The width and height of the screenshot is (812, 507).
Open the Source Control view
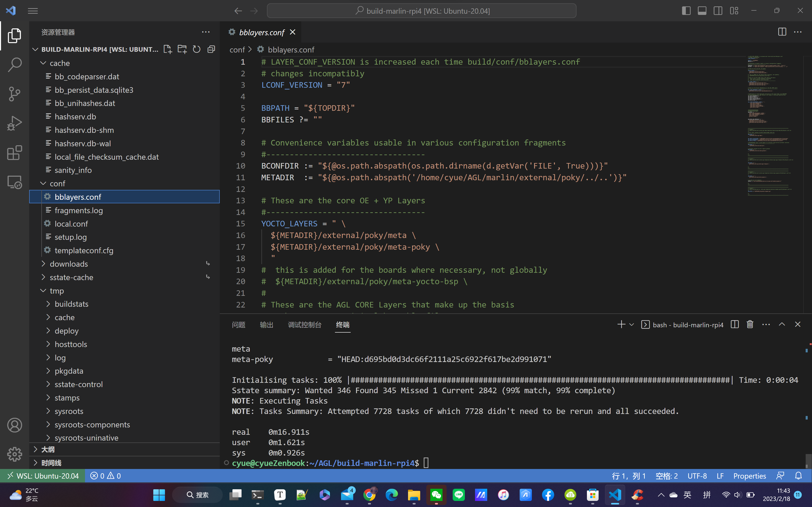(14, 94)
